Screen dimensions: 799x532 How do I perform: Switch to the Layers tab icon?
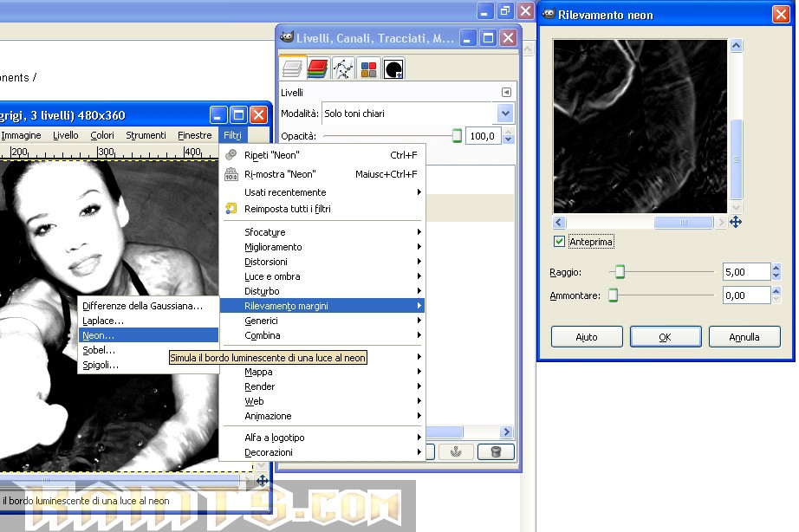[x=293, y=68]
